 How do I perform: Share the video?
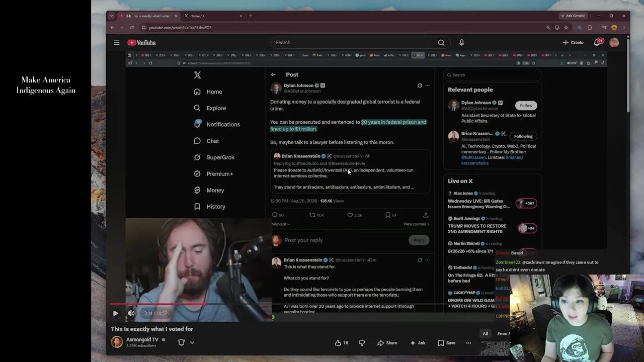pos(387,343)
